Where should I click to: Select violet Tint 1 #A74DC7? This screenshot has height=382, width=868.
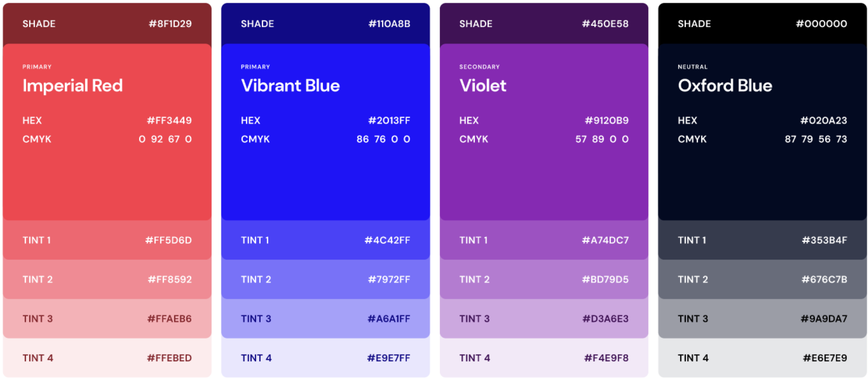tap(544, 240)
